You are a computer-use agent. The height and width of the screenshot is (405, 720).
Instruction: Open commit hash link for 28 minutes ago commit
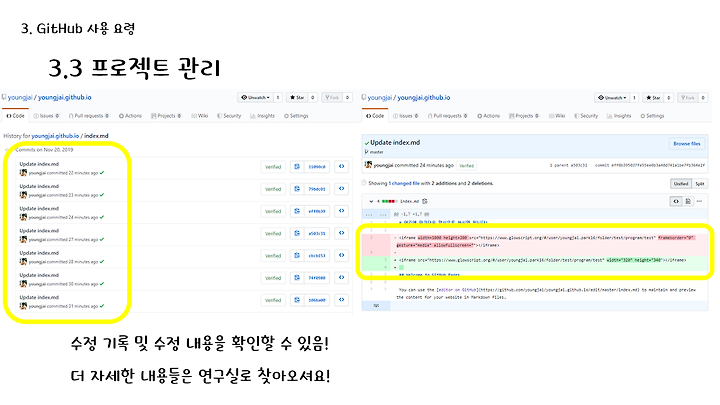pos(317,255)
